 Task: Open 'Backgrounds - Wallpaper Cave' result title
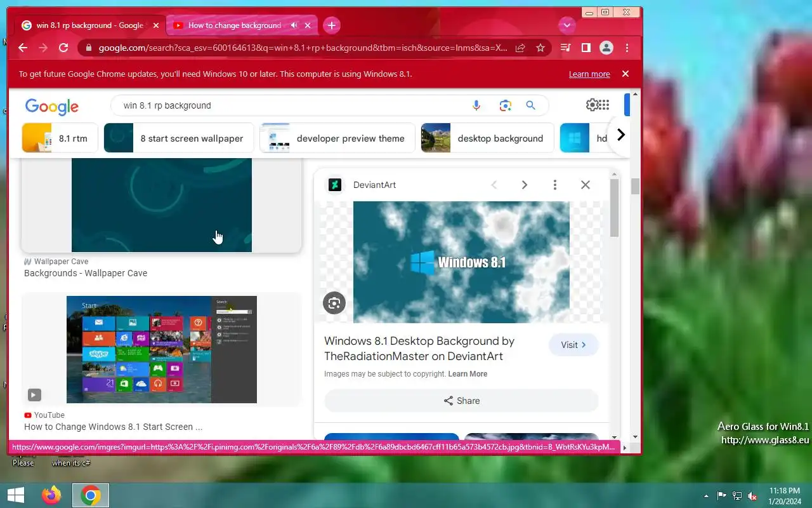86,273
